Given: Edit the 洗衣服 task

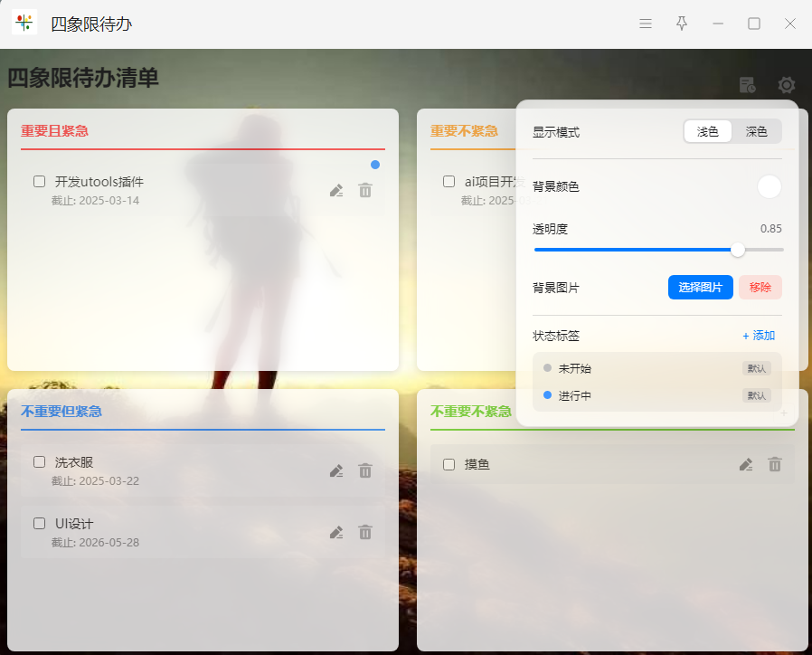Looking at the screenshot, I should [336, 471].
